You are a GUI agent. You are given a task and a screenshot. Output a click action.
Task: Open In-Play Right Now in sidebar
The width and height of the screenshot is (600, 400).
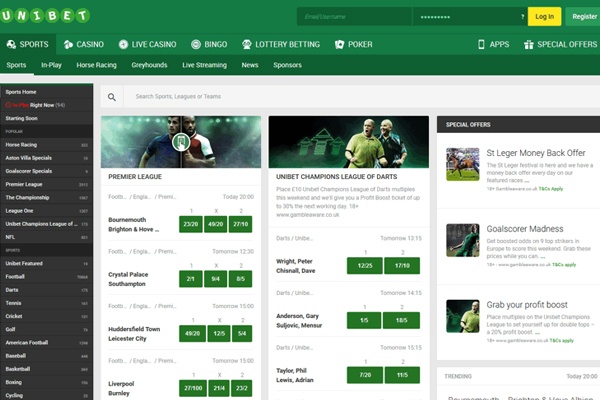pos(46,105)
